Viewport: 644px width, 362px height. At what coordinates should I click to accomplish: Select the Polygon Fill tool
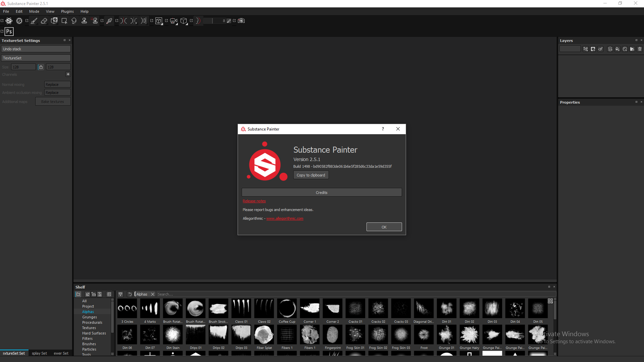(64, 21)
